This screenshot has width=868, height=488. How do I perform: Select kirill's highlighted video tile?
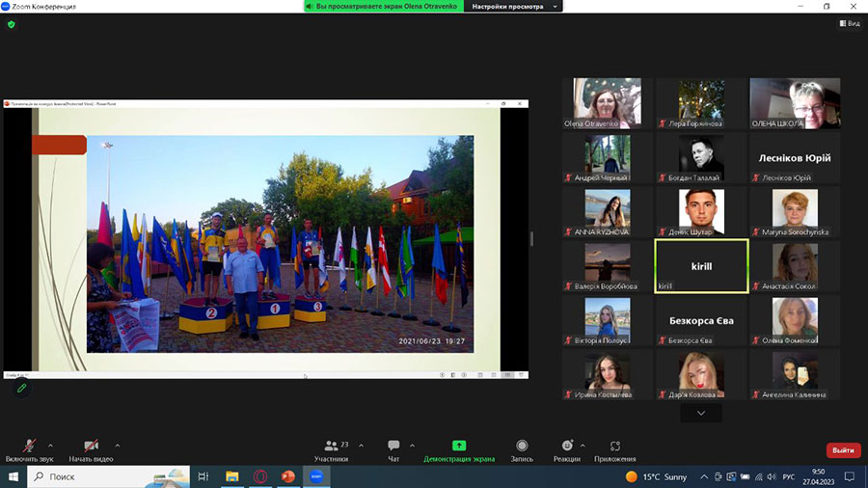tap(701, 266)
